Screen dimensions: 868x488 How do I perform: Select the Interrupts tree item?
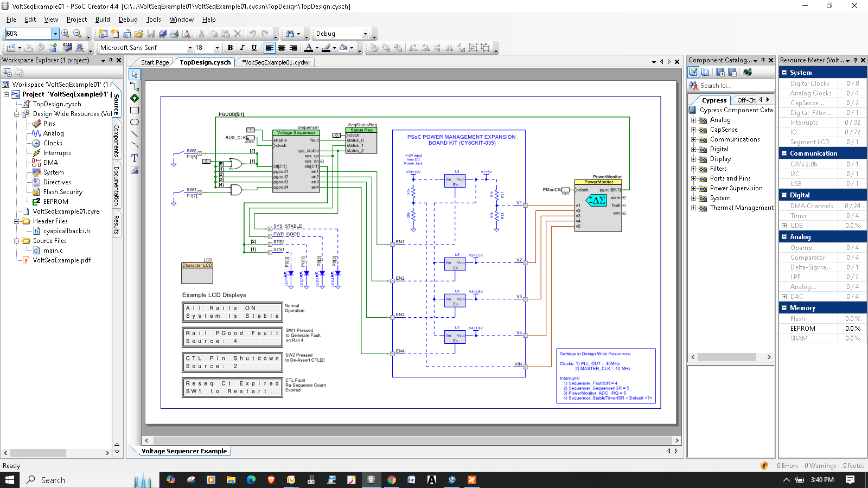point(57,153)
